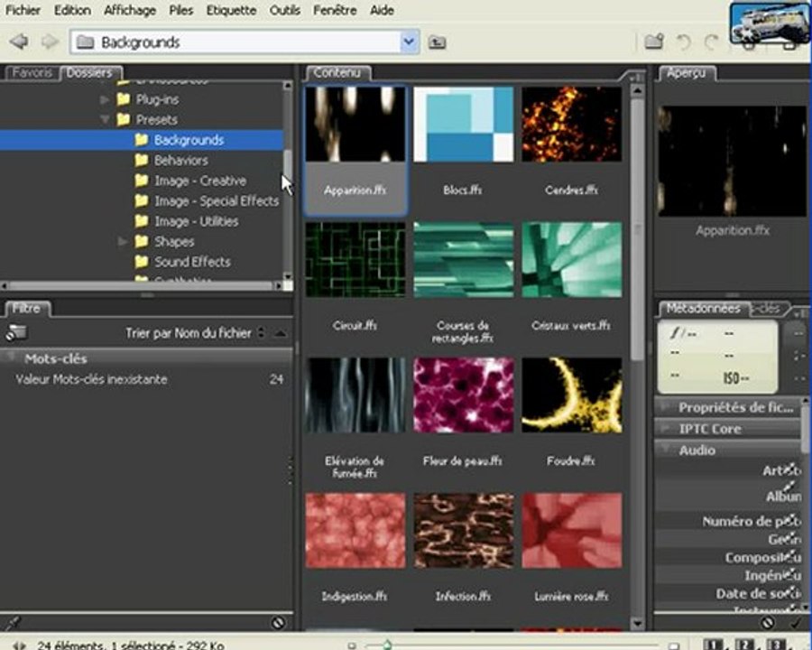Switch to workspace 2 button
The image size is (812, 650).
tap(744, 645)
